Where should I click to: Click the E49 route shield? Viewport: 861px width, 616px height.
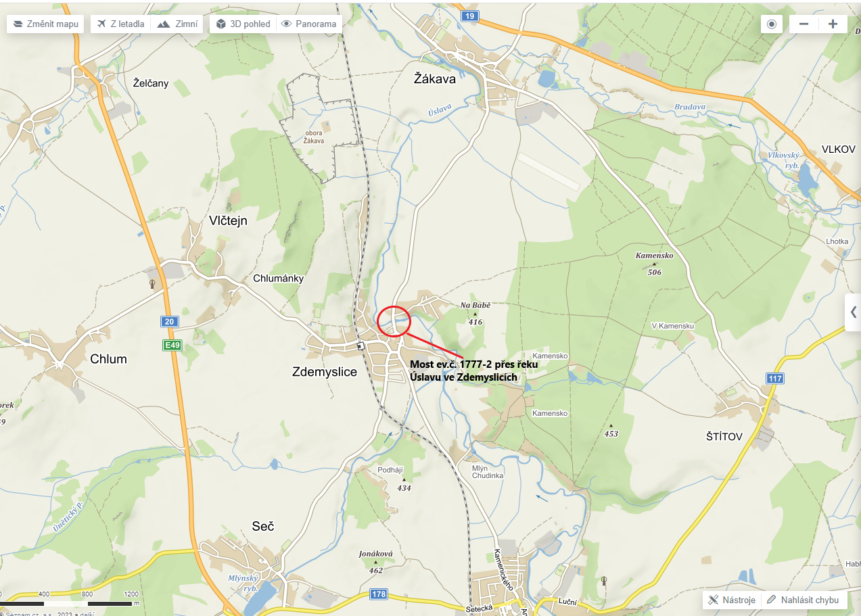coord(172,346)
